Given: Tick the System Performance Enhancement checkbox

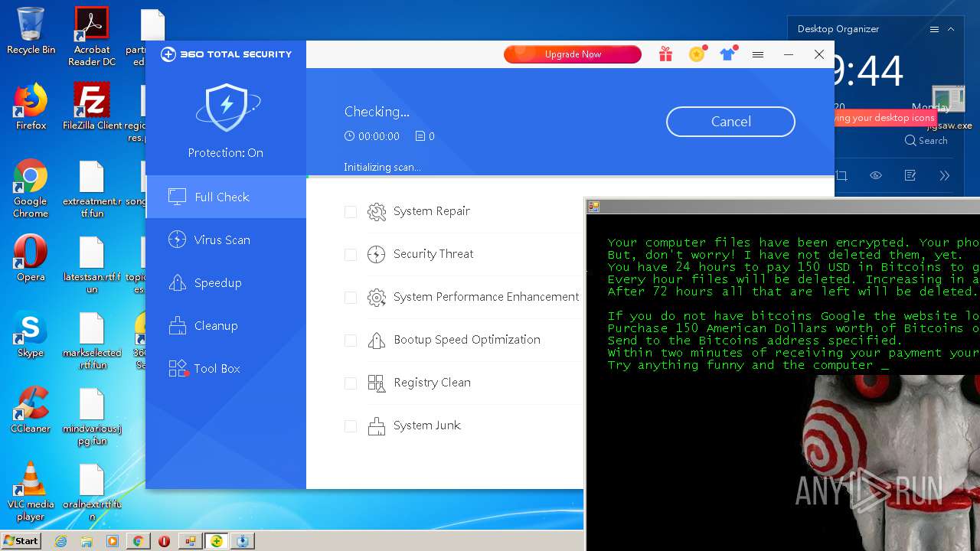Looking at the screenshot, I should pos(351,298).
